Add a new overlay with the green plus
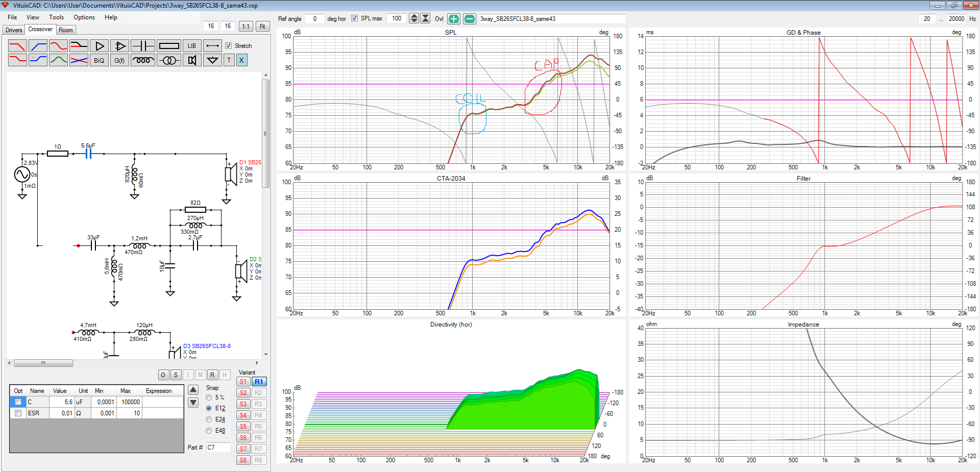The height and width of the screenshot is (472, 980). coord(454,19)
